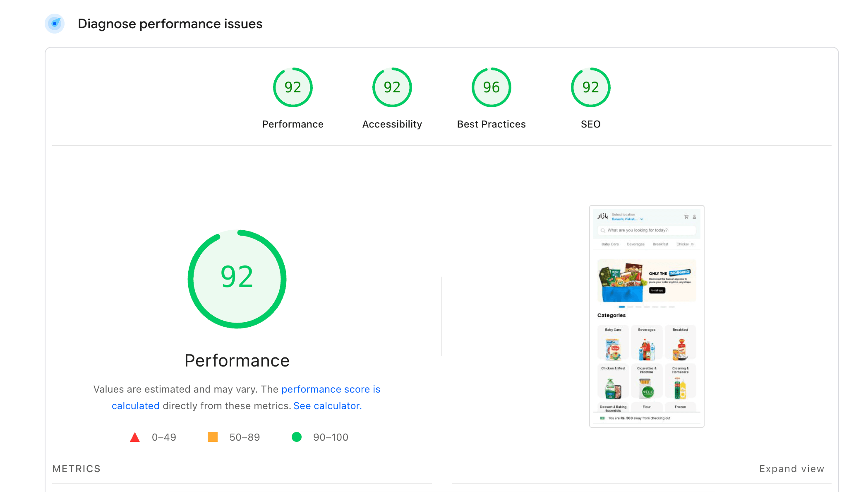Image resolution: width=868 pixels, height=492 pixels.
Task: Open the page screenshot thumbnail
Action: pyautogui.click(x=647, y=316)
